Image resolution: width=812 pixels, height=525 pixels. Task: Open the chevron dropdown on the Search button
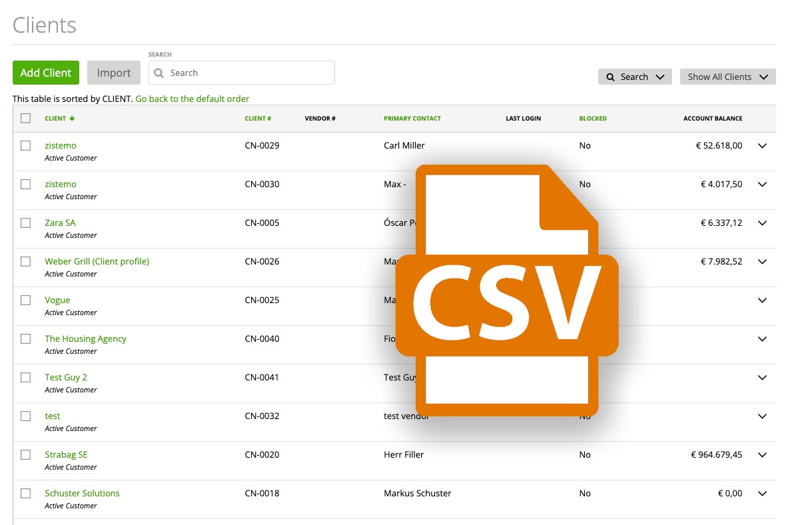pyautogui.click(x=659, y=77)
